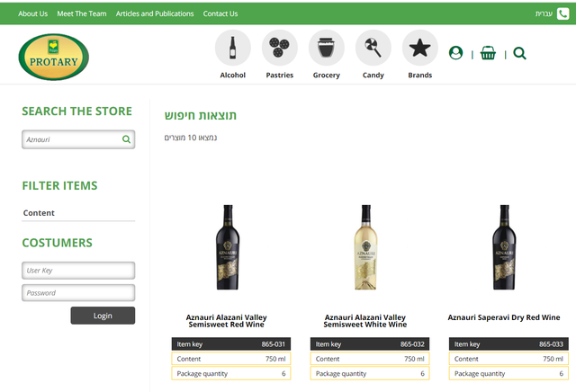Focus the User Key field
The height and width of the screenshot is (392, 576).
[x=78, y=271]
